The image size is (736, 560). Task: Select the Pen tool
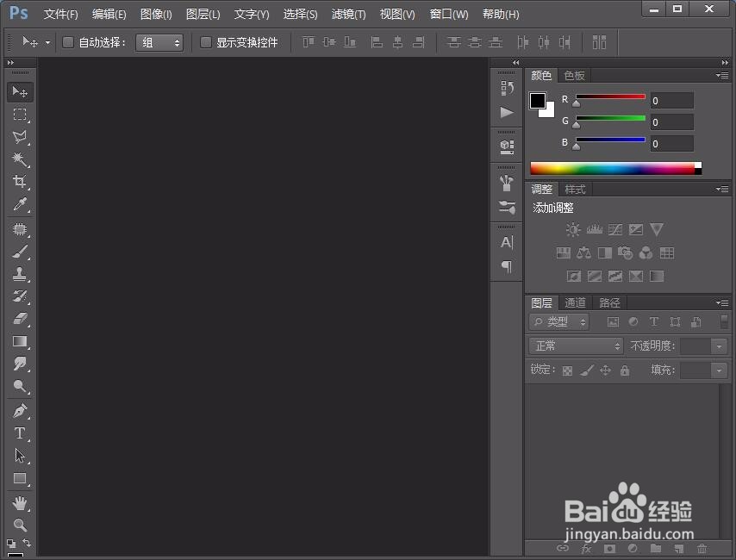coord(20,411)
